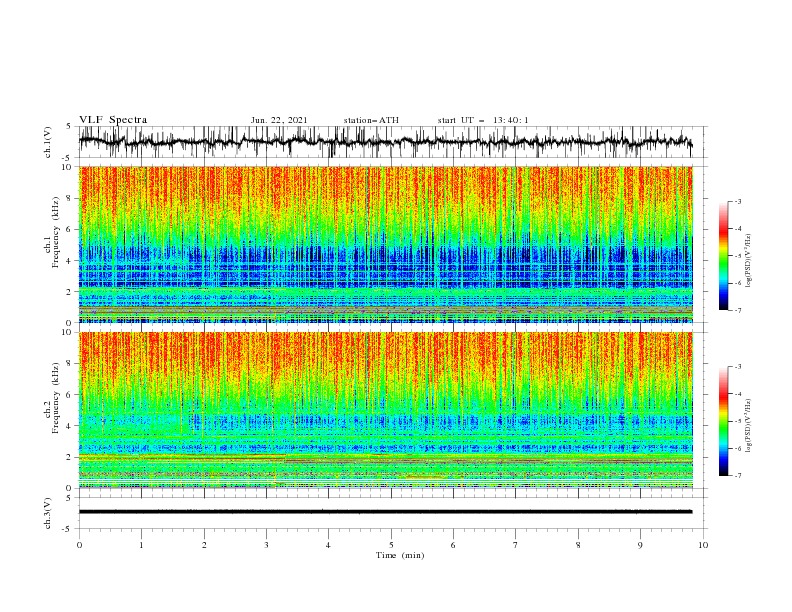
Task: Click time axis tick label '10'
Action: (703, 545)
